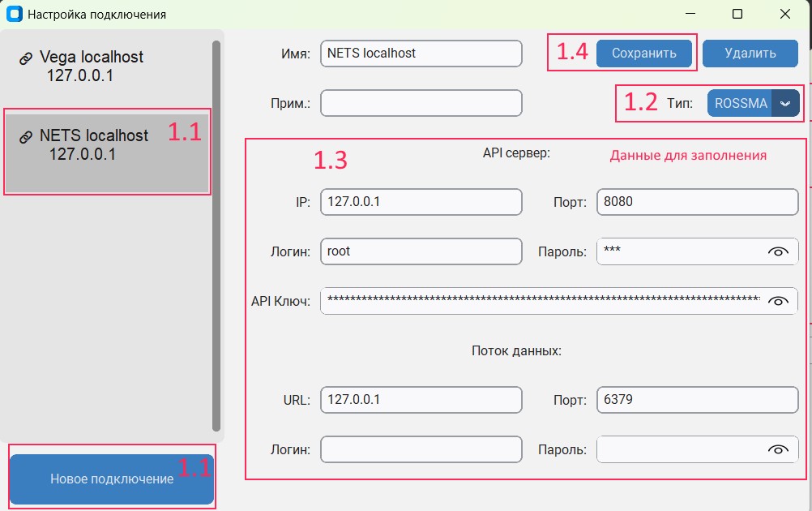Click link icon beside NETS localhost

(26, 136)
